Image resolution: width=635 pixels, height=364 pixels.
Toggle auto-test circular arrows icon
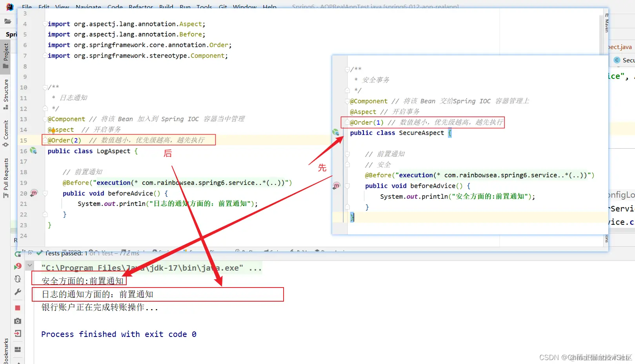click(18, 279)
